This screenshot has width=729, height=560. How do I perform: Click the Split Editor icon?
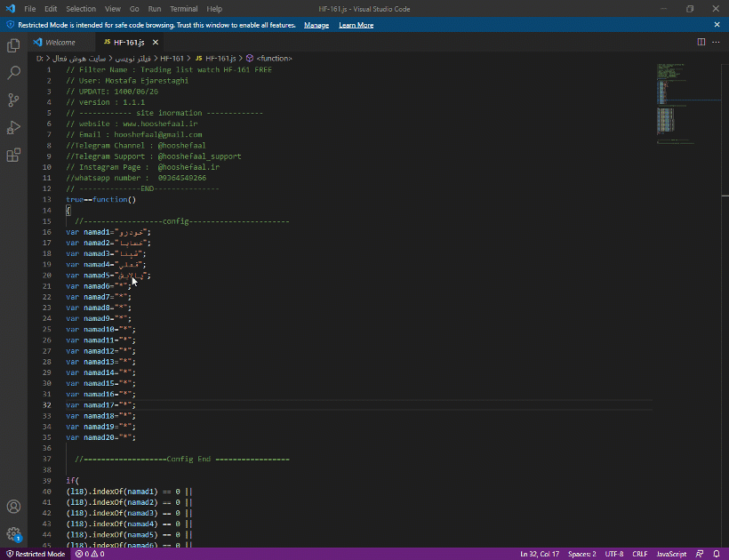(x=701, y=42)
